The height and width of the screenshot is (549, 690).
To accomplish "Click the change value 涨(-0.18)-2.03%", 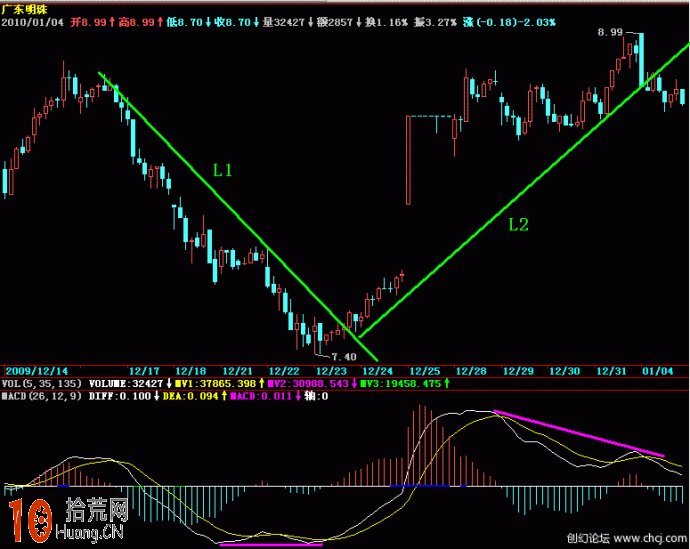I will [x=510, y=22].
